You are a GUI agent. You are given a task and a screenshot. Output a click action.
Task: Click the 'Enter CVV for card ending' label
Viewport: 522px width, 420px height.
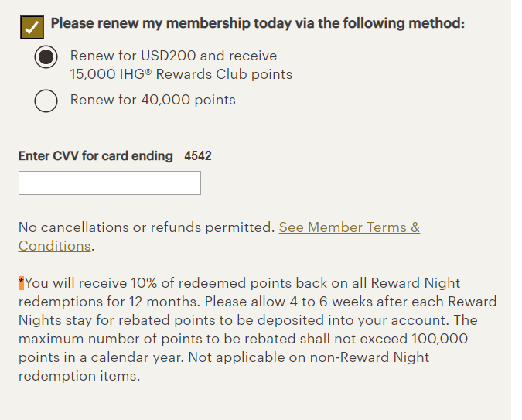click(x=96, y=156)
